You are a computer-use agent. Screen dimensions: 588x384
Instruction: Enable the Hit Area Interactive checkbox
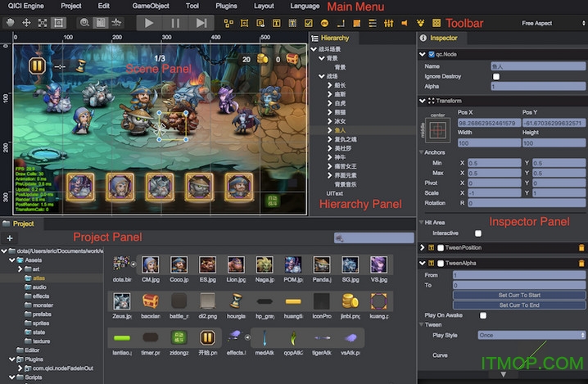click(x=478, y=233)
